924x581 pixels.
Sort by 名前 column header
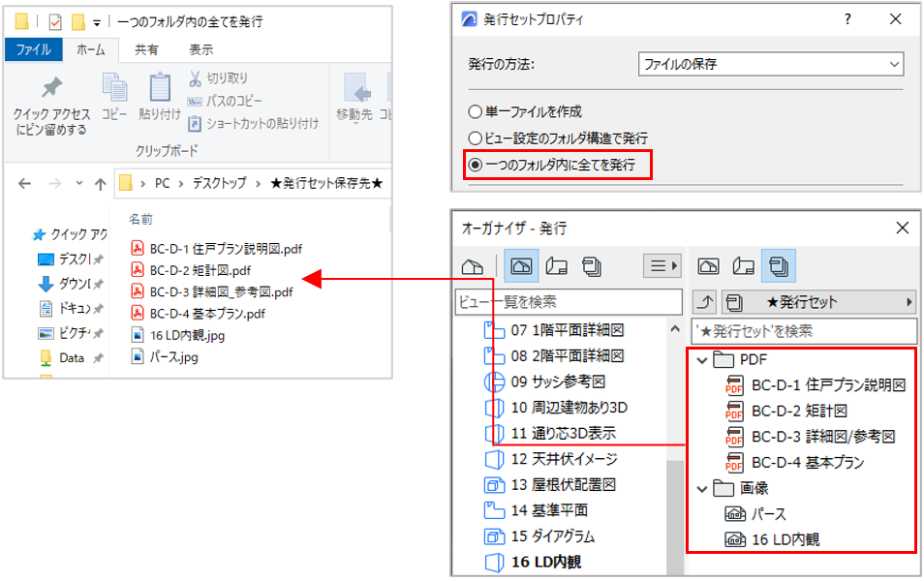(x=140, y=219)
